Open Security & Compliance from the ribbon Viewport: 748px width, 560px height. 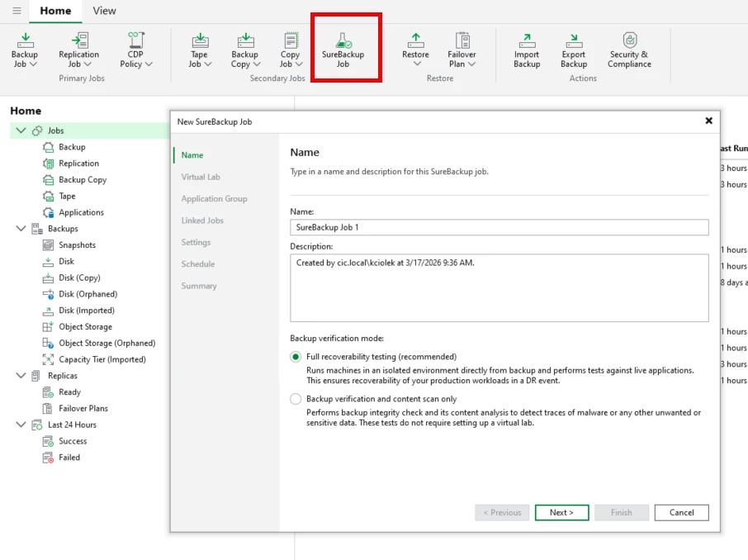(x=629, y=50)
